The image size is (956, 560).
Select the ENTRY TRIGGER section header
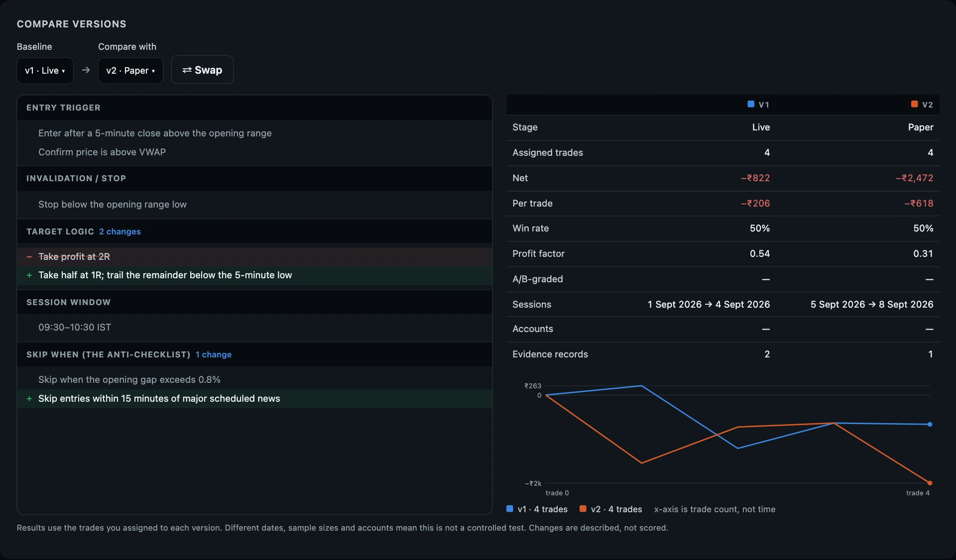[x=254, y=108]
